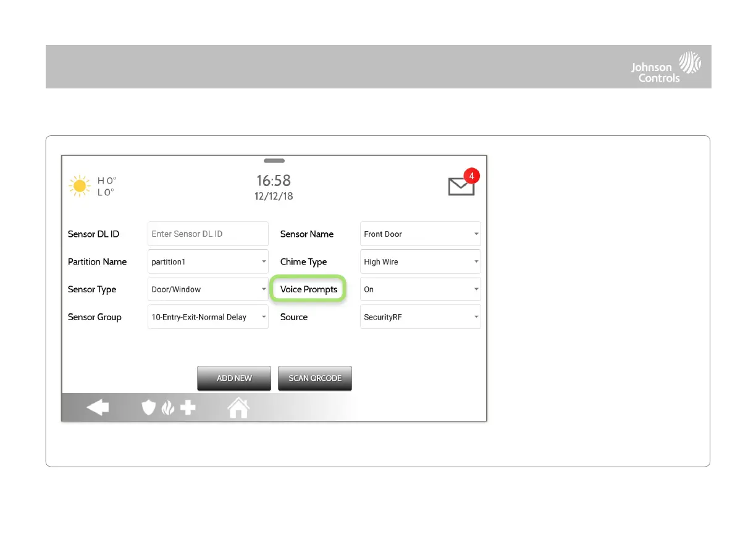Open the home house icon
756x534 pixels.
[238, 408]
